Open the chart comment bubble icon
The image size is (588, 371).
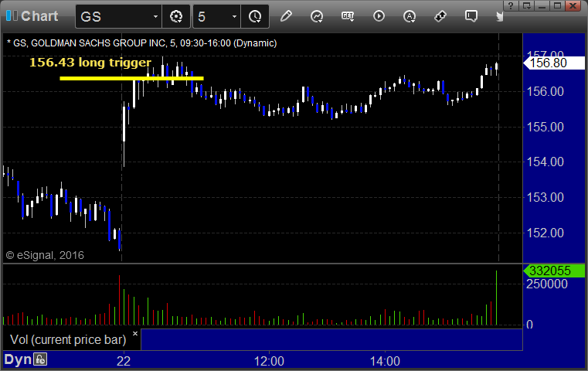click(471, 16)
